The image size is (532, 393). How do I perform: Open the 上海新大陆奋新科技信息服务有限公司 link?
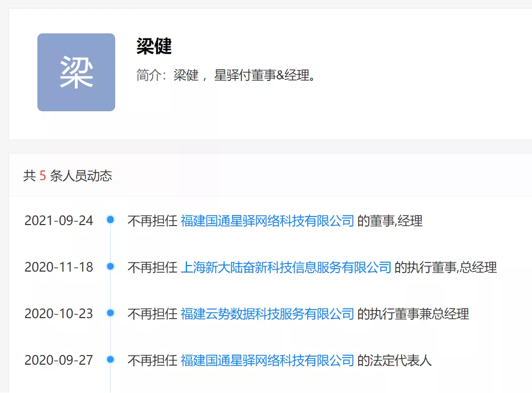[x=285, y=267]
